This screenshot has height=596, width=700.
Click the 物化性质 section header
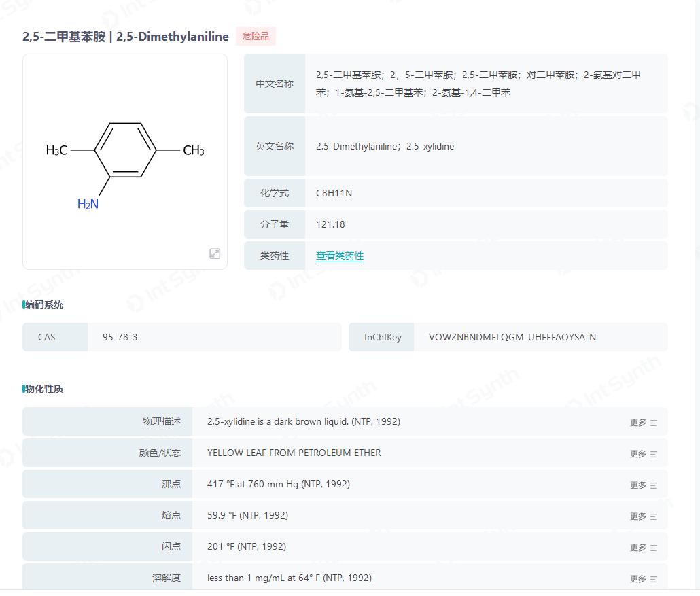point(43,389)
